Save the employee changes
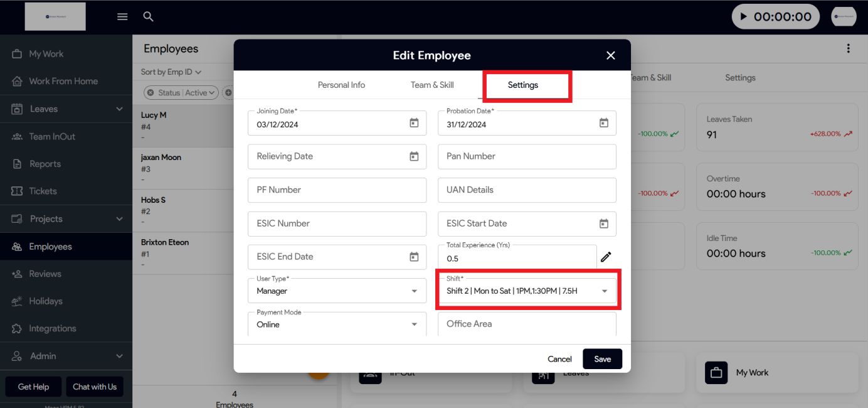The height and width of the screenshot is (408, 868). [x=602, y=359]
